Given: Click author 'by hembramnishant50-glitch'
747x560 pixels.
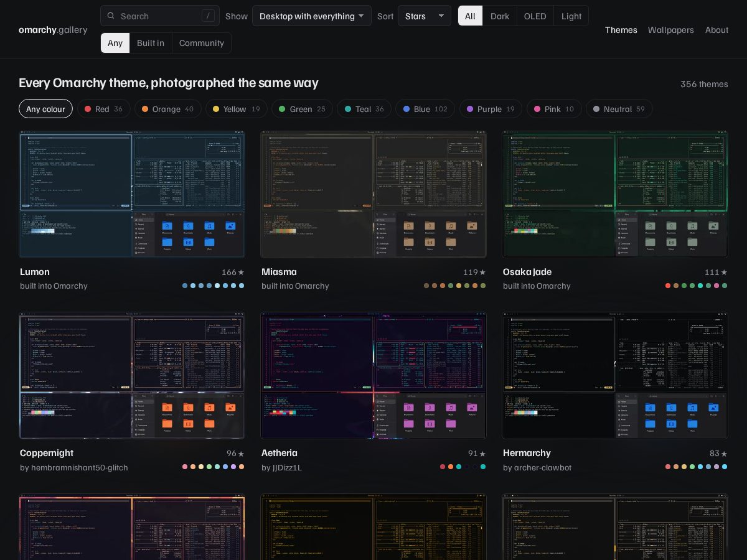Looking at the screenshot, I should pyautogui.click(x=74, y=467).
